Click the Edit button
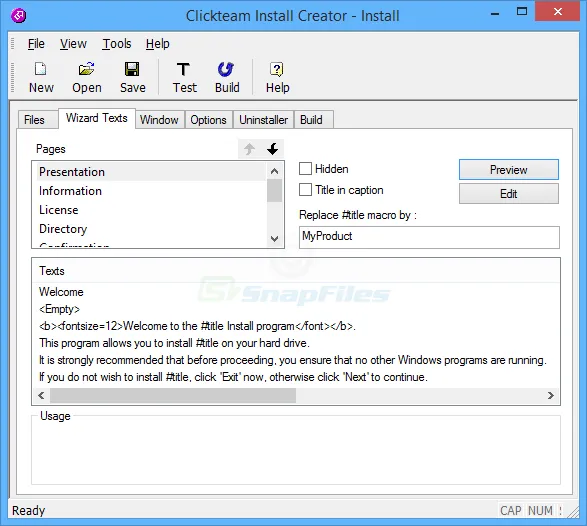This screenshot has width=587, height=526. tap(509, 194)
